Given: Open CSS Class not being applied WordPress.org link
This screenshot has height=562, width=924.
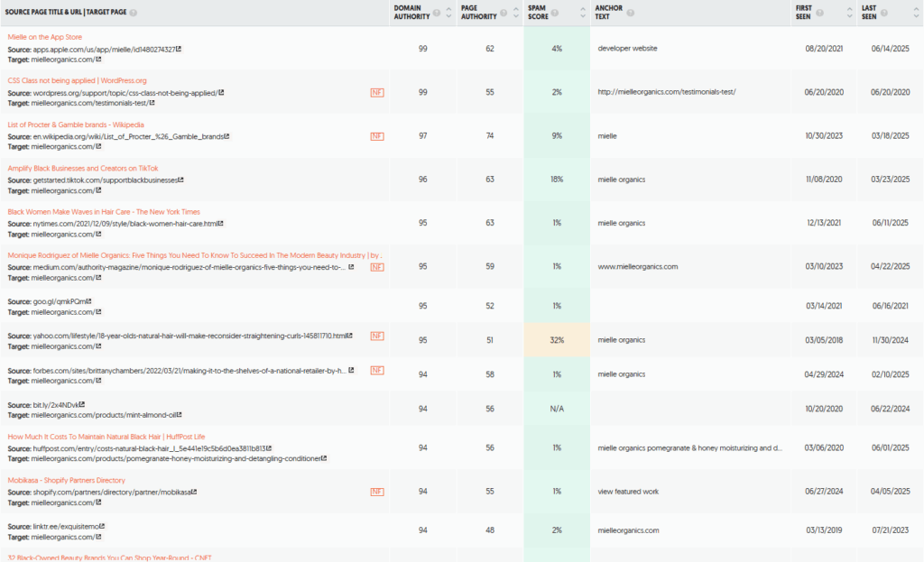Looking at the screenshot, I should click(78, 80).
